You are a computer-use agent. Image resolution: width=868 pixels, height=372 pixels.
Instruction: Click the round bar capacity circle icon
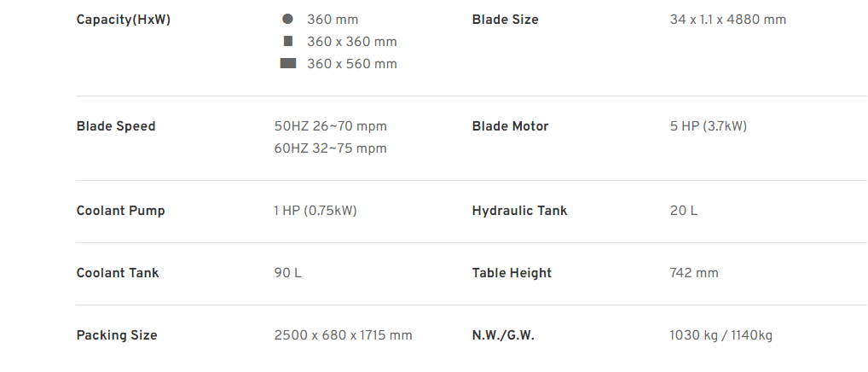point(287,19)
